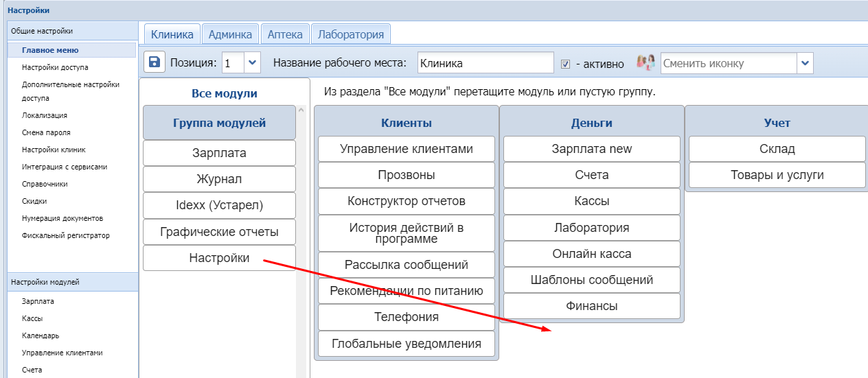
Task: Click the workplace name input field
Action: pyautogui.click(x=485, y=63)
